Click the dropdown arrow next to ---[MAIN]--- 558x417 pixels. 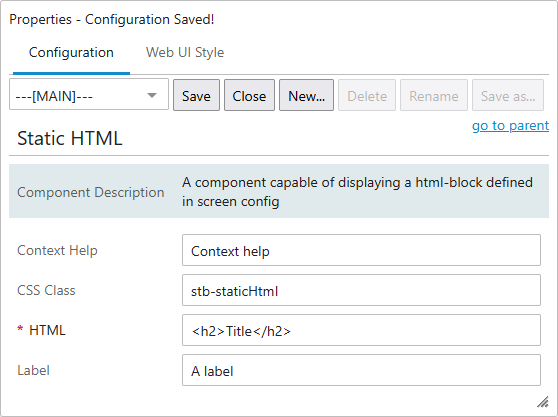pos(152,95)
